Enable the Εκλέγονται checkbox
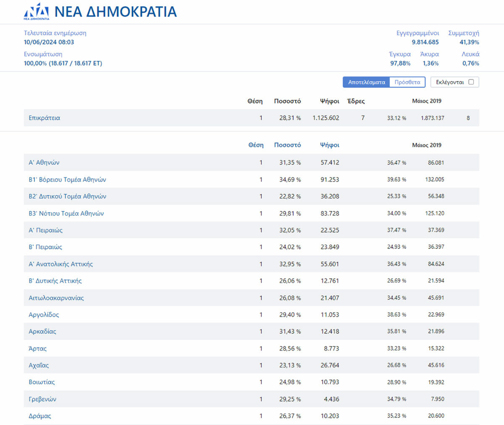 (x=471, y=82)
